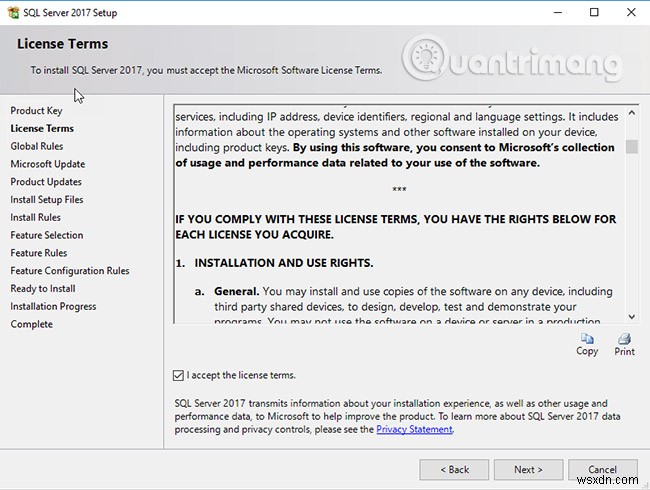Select the Install Setup Files step
The height and width of the screenshot is (490, 650).
pyautogui.click(x=47, y=200)
